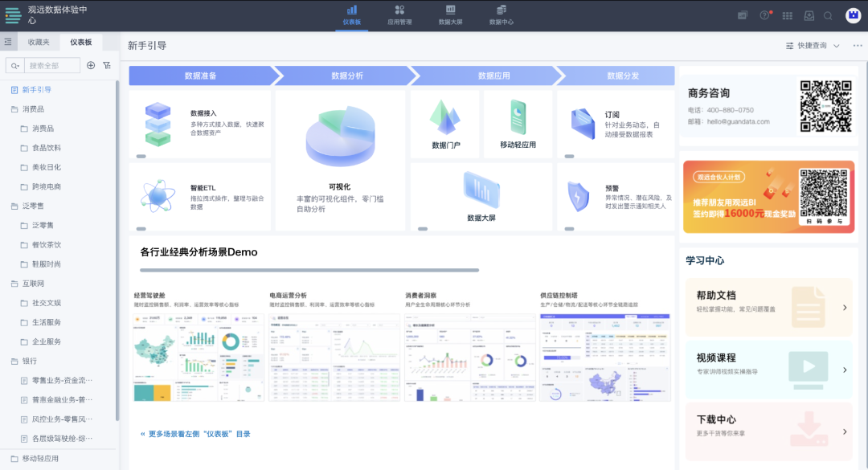Click the 数据准备 step header
The height and width of the screenshot is (470, 868).
click(201, 76)
